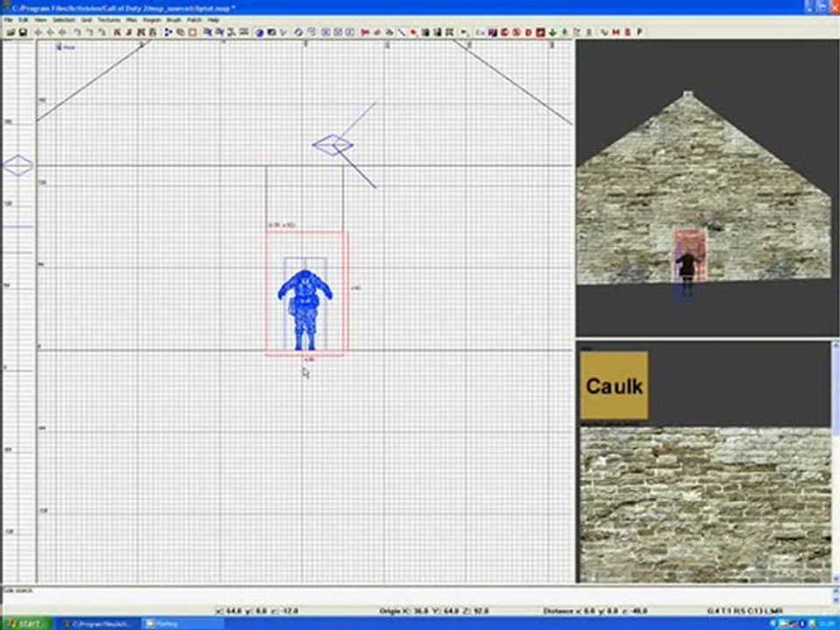Image resolution: width=840 pixels, height=630 pixels.
Task: Click the third rotate-axis toolbar icon
Action: click(101, 32)
